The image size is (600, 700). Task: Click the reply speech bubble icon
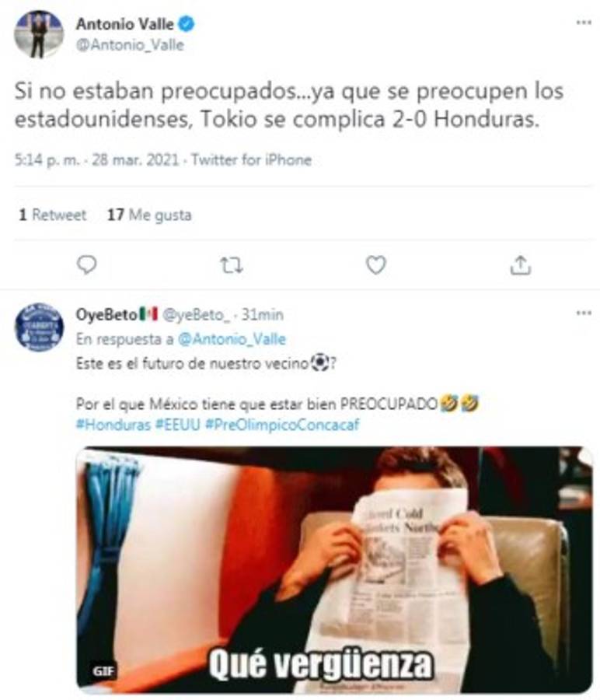[86, 264]
